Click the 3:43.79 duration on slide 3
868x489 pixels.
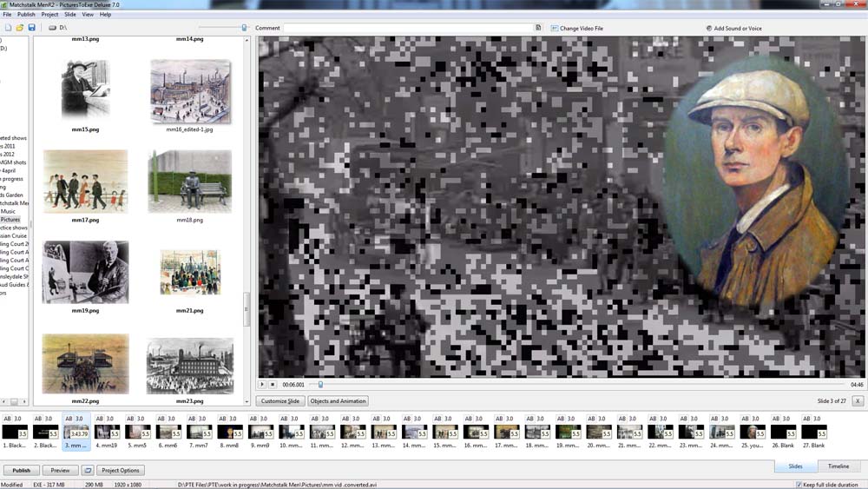pos(79,434)
